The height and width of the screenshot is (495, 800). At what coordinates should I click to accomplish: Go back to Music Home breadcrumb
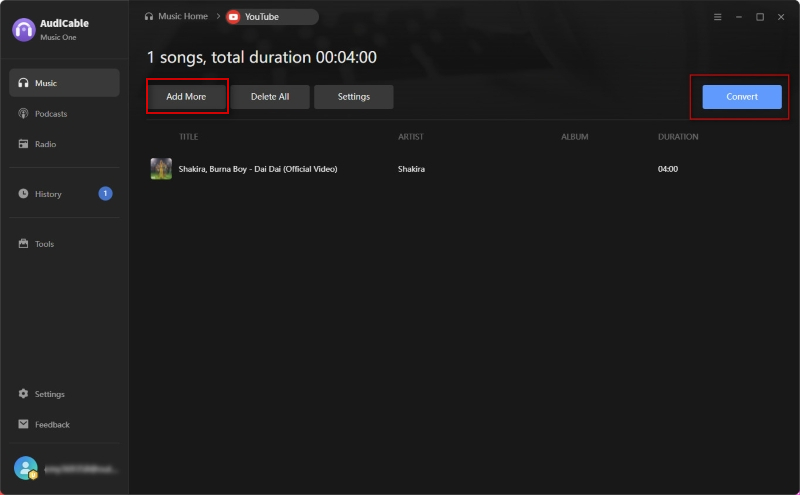183,16
